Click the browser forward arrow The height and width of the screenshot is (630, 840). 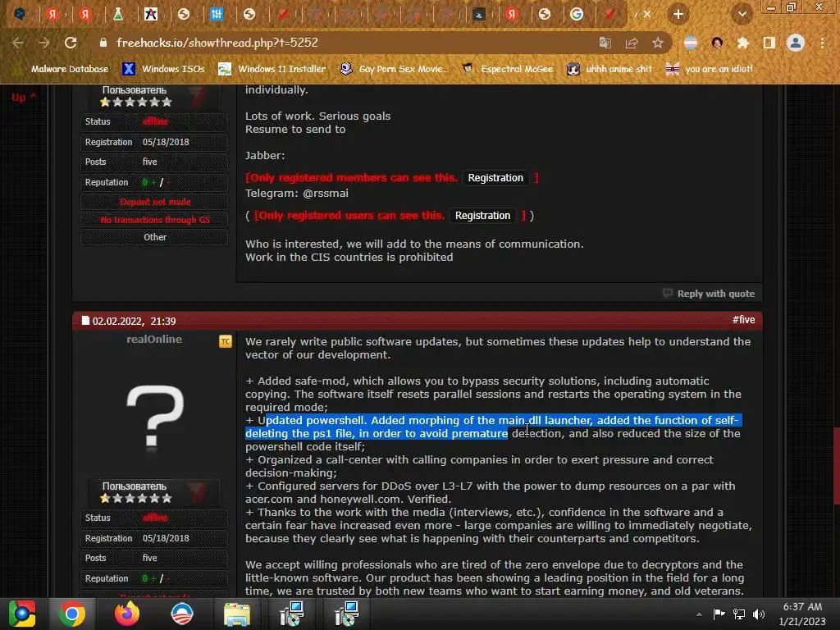(x=44, y=43)
